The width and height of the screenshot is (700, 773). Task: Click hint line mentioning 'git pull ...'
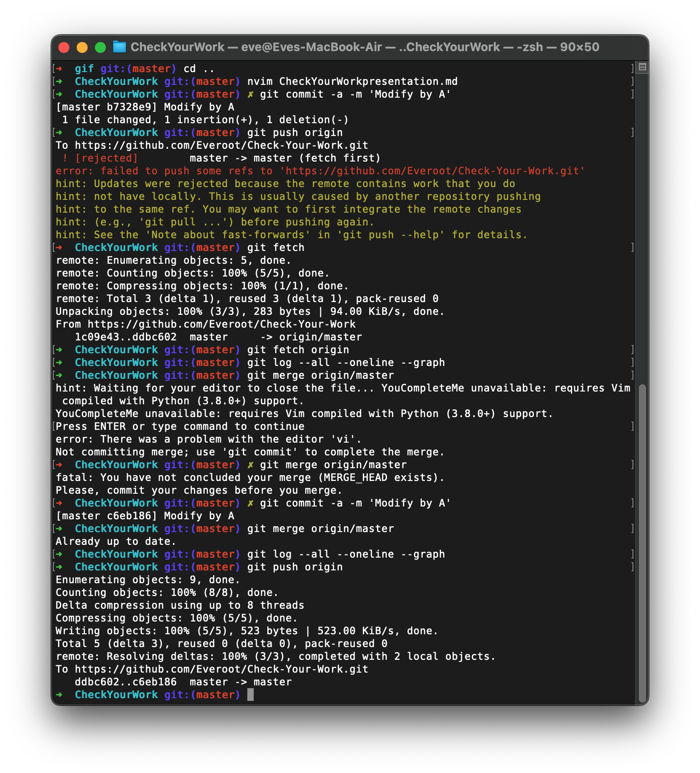[x=215, y=222]
